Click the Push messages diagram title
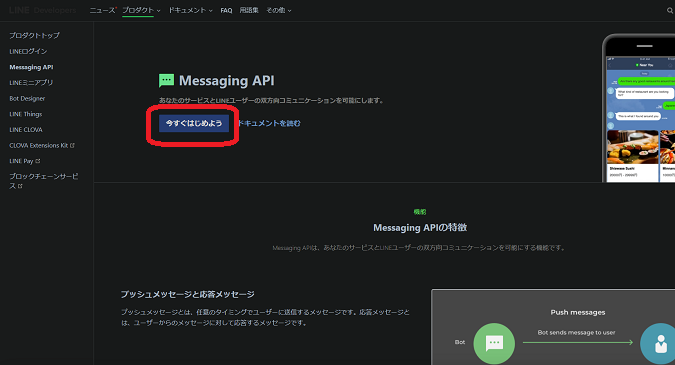The width and height of the screenshot is (675, 365). (x=578, y=312)
